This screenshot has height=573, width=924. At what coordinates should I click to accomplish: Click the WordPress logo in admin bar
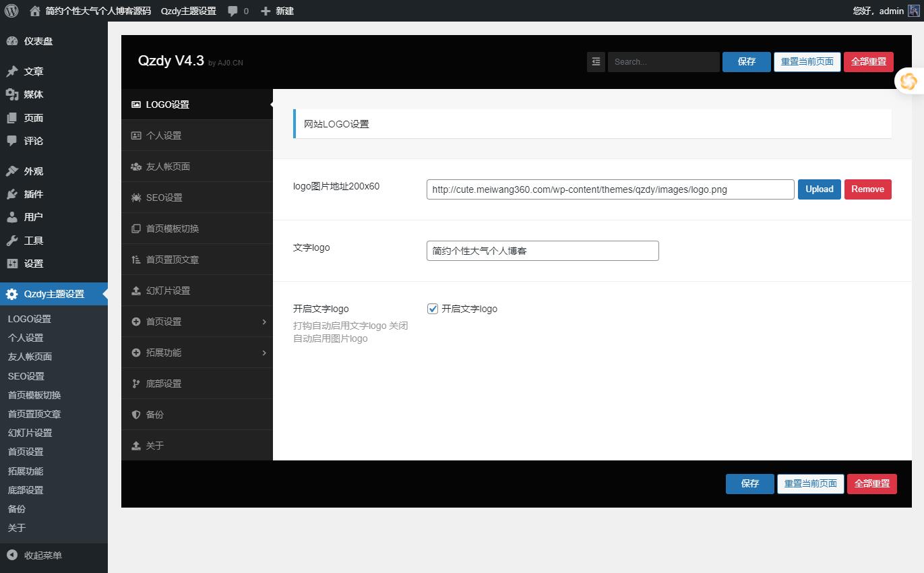(11, 11)
